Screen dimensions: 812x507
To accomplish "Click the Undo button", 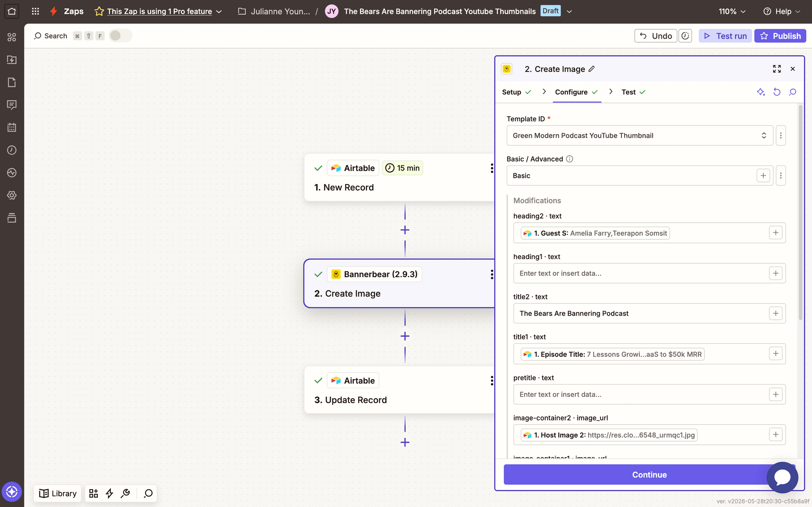I will (x=656, y=36).
